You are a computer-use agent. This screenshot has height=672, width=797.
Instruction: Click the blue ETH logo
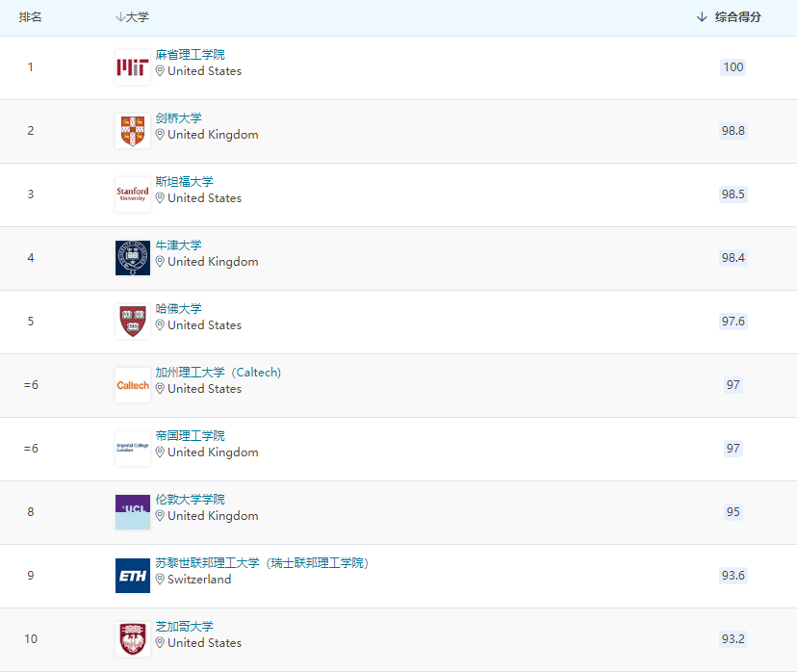(x=132, y=576)
